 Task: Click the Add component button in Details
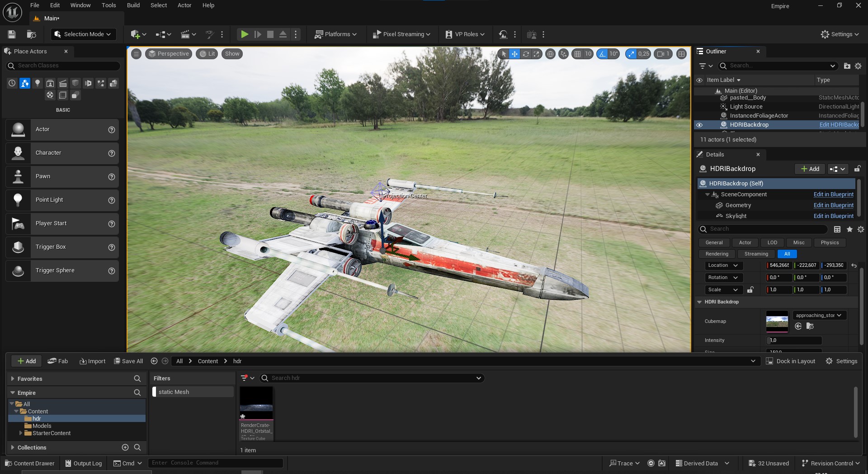click(x=810, y=169)
